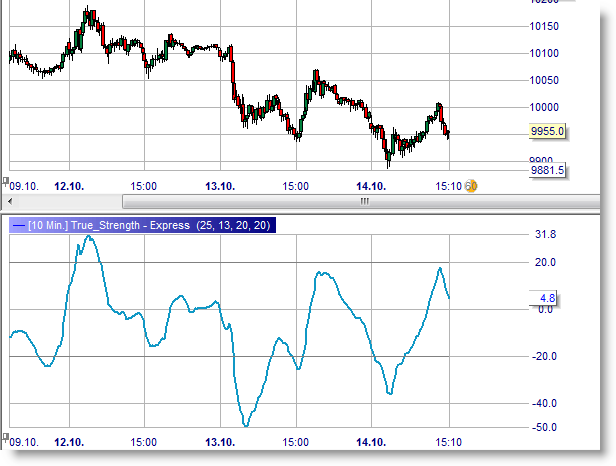Image resolution: width=616 pixels, height=466 pixels.
Task: Select 14.10. date on price chart axis
Action: [x=371, y=186]
